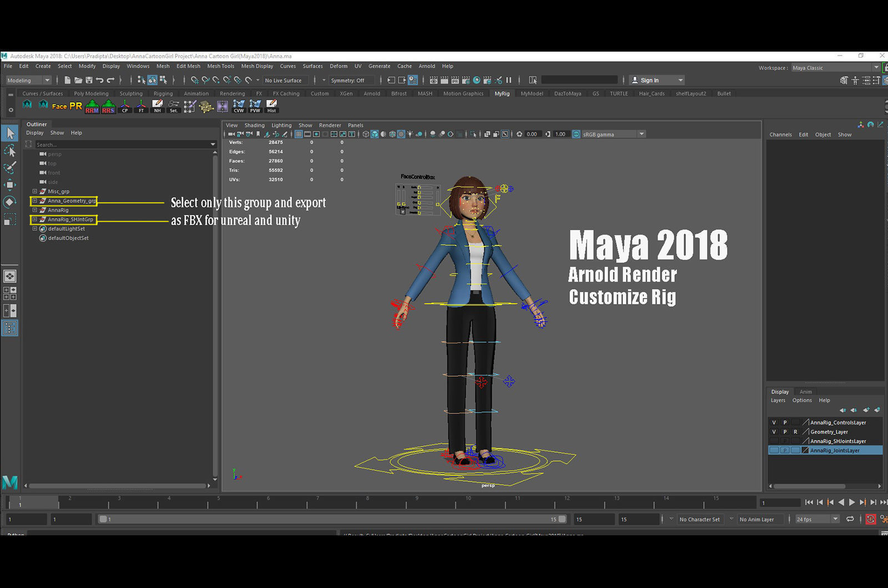Screen dimensions: 888x588
Task: Click the Face shelf button
Action: [x=59, y=107]
